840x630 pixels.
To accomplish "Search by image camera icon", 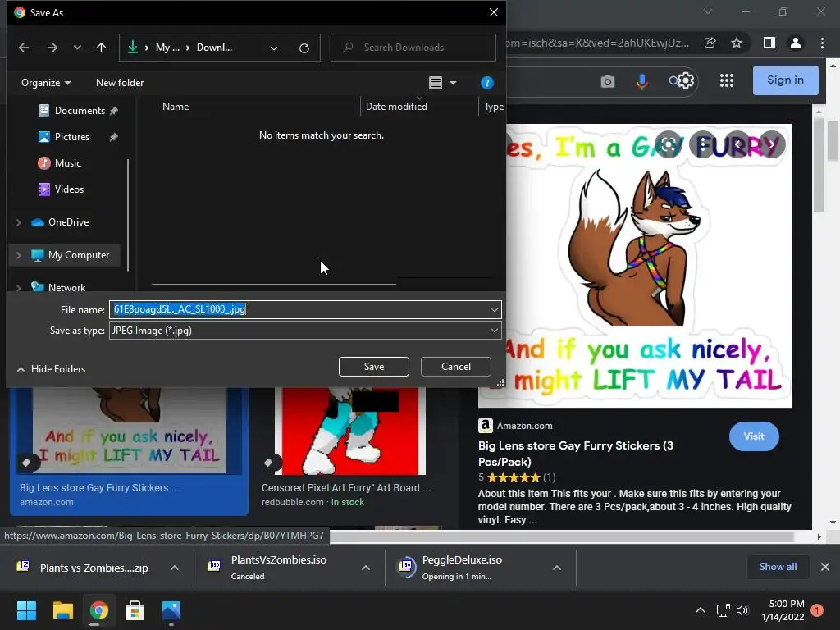I will 608,81.
